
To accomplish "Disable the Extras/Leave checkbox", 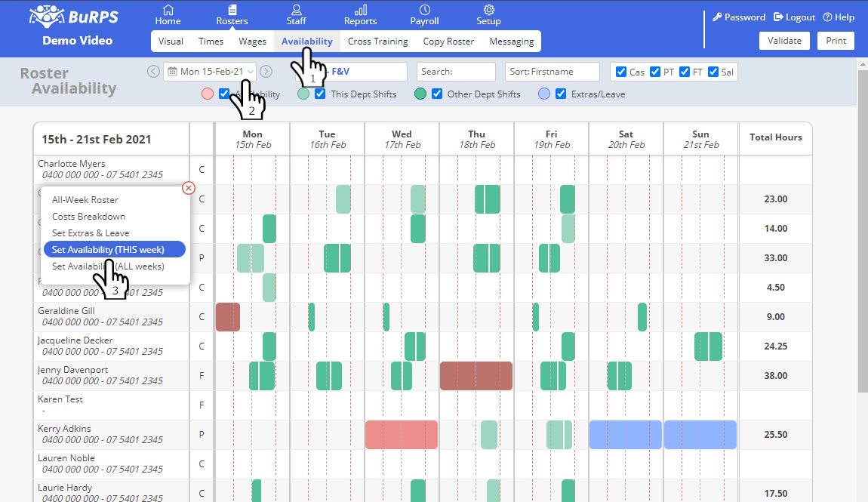I will [x=561, y=94].
